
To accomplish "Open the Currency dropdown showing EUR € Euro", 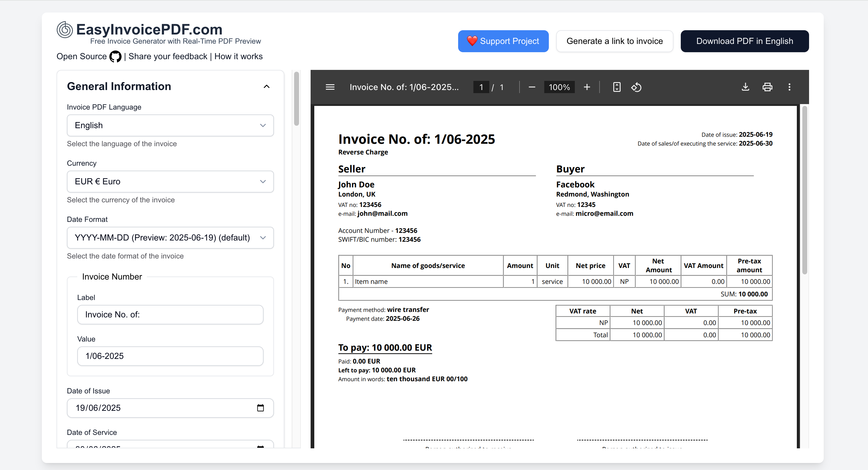I will tap(170, 182).
